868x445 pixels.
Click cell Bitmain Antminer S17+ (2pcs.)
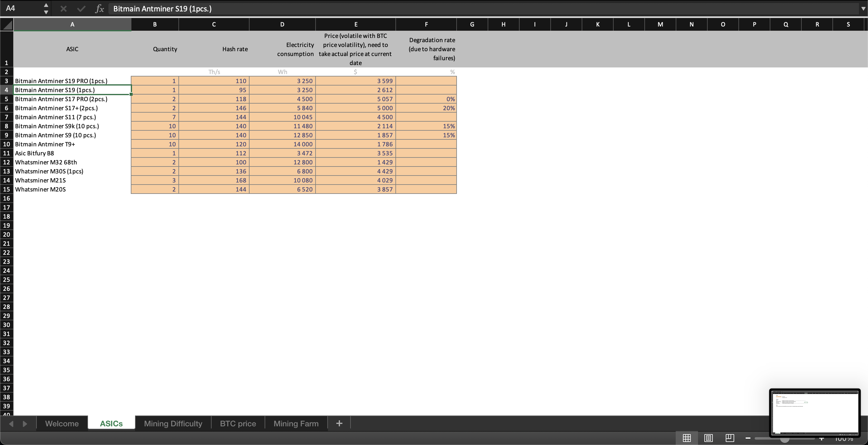72,108
